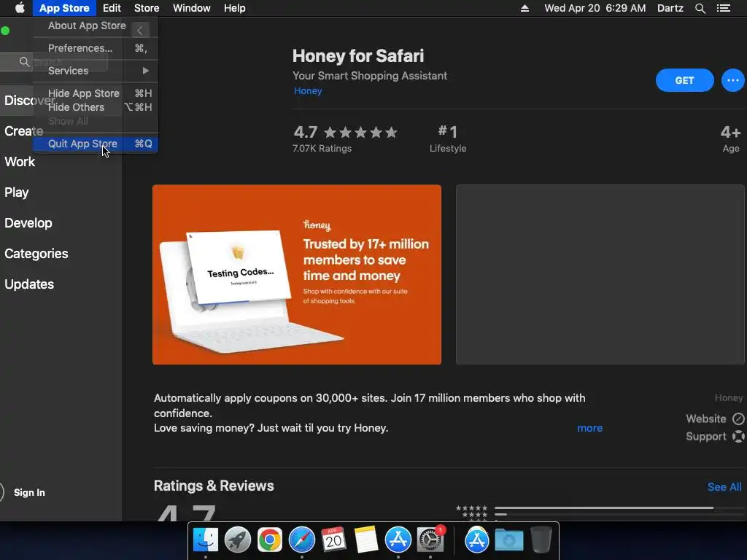Open the Store menu
Screen dimensions: 747x560
(147, 8)
